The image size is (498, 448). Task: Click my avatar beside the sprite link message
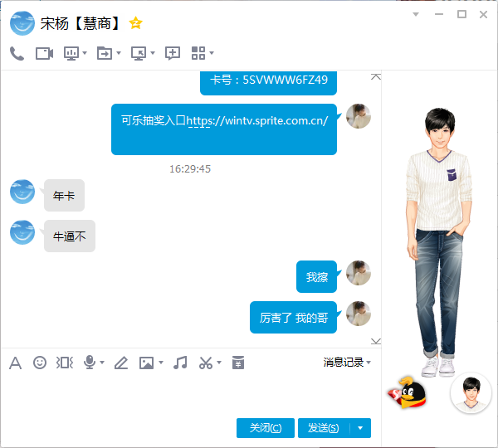(x=359, y=116)
